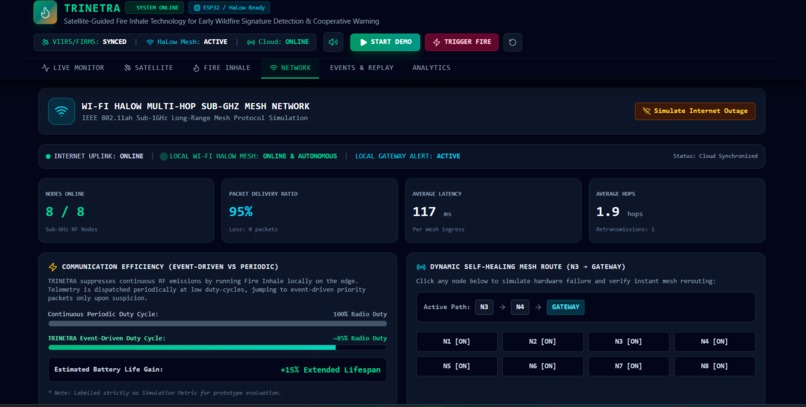The height and width of the screenshot is (407, 806).
Task: Click the +15% Extended Lifespan text
Action: (331, 370)
